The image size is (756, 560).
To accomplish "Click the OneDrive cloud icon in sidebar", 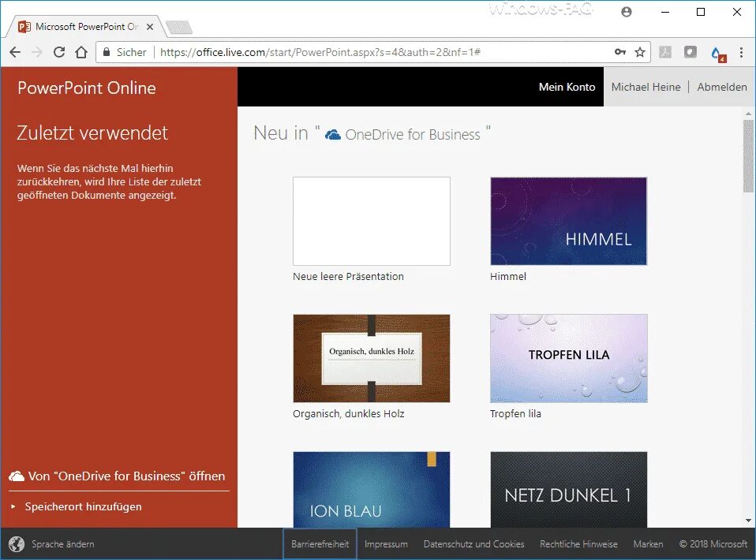I will click(x=17, y=476).
